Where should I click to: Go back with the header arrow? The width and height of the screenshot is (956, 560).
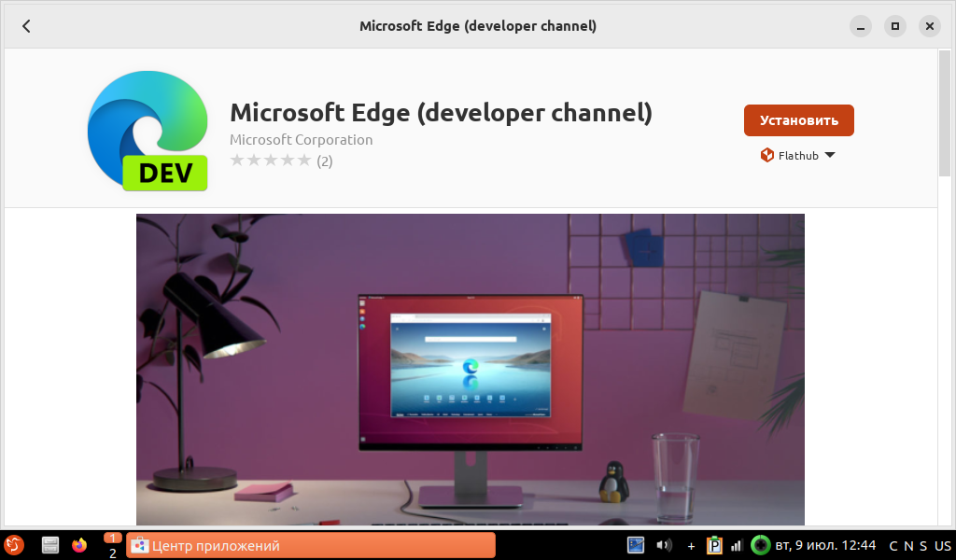click(26, 26)
